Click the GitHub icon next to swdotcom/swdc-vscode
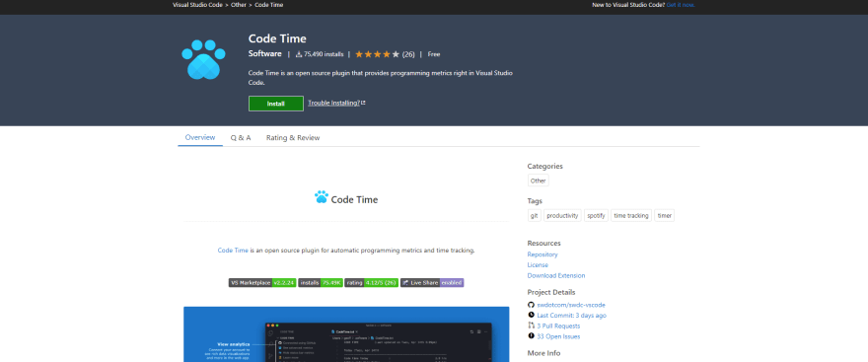 point(531,305)
